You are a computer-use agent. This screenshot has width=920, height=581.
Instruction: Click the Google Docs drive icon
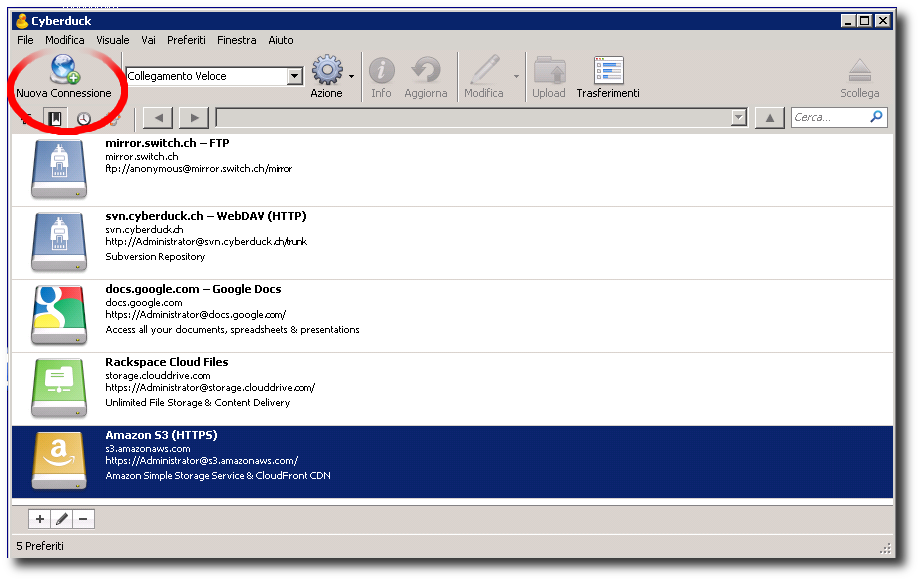pos(59,315)
